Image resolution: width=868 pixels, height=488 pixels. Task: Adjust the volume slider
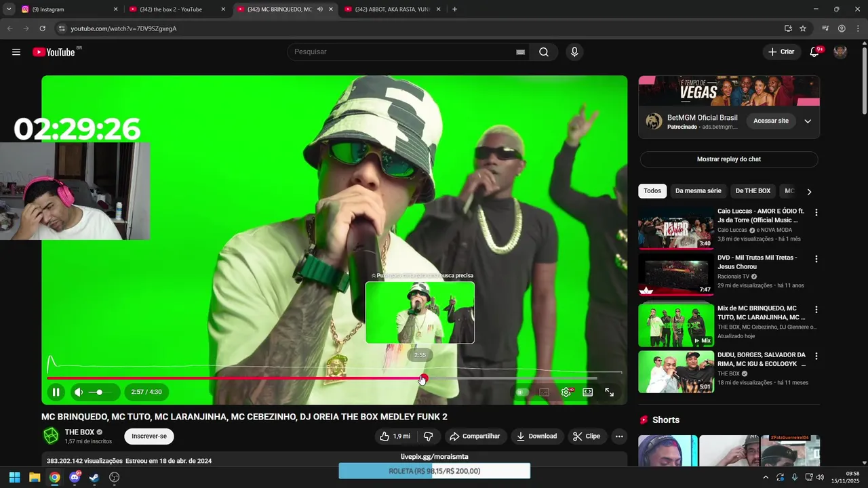[x=100, y=392]
